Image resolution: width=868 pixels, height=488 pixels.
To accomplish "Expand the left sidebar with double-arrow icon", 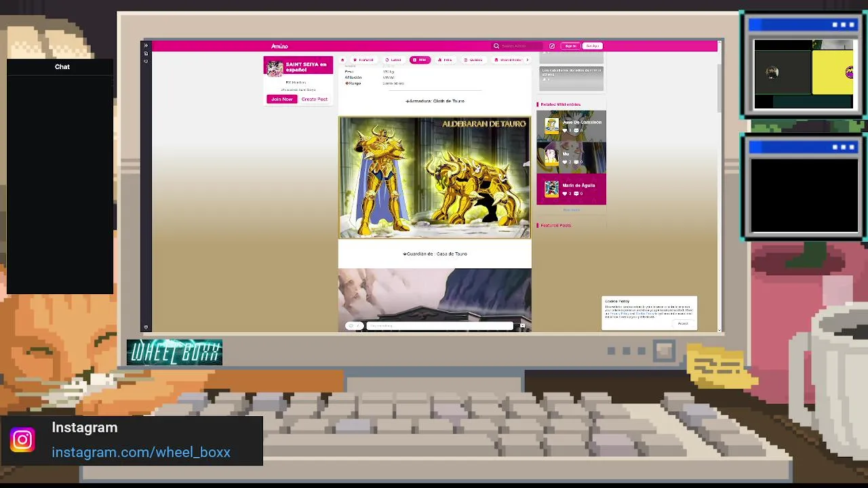I will tap(145, 45).
